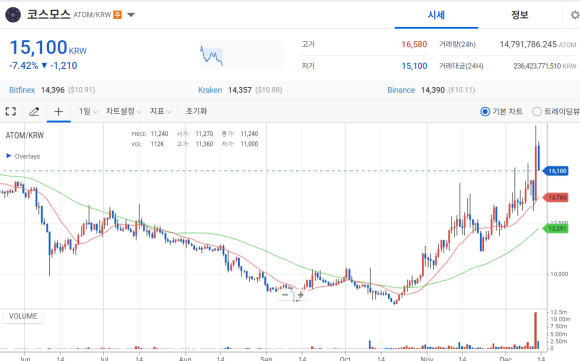Image resolution: width=580 pixels, height=361 pixels.
Task: Switch to the 시세 tab
Action: [436, 15]
